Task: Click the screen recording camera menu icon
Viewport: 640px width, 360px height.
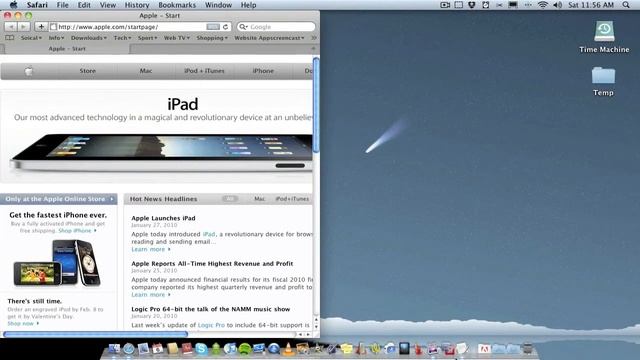Action: [445, 5]
